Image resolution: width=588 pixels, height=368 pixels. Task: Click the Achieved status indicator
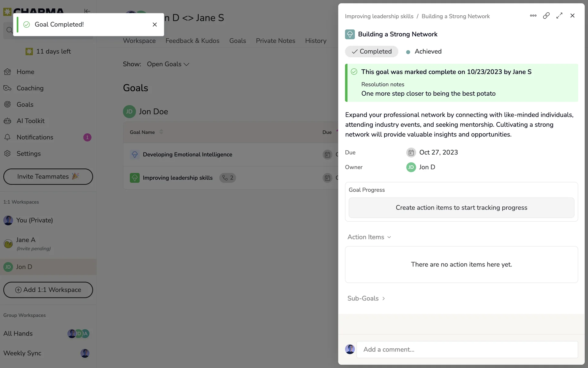point(424,52)
